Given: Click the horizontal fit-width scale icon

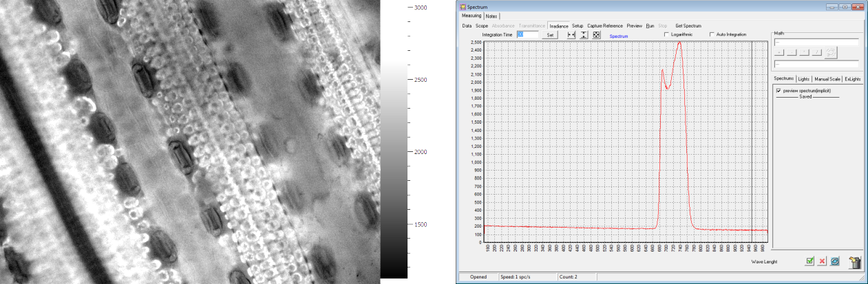Looking at the screenshot, I should [x=571, y=34].
